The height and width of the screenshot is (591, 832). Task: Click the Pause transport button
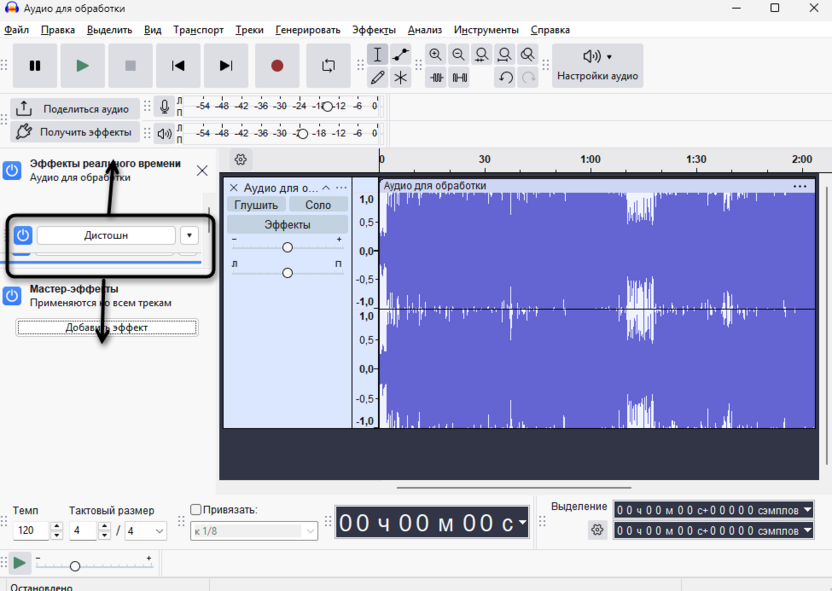coord(35,66)
